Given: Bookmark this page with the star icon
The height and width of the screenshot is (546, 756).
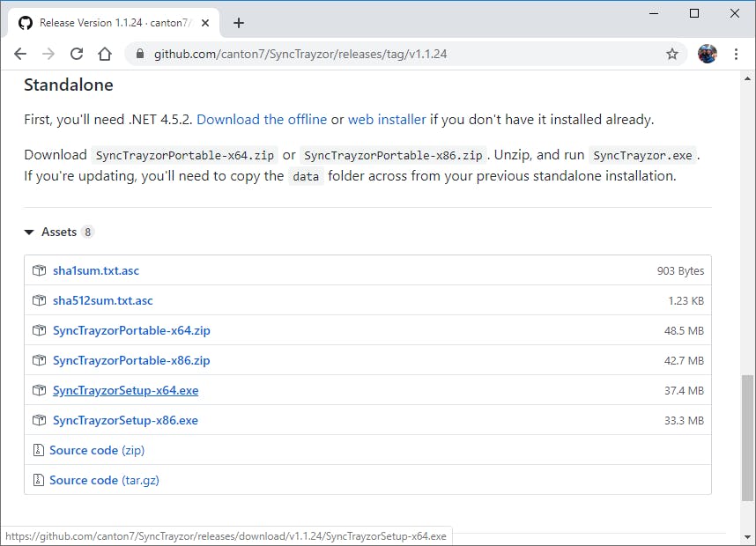Looking at the screenshot, I should pos(672,54).
